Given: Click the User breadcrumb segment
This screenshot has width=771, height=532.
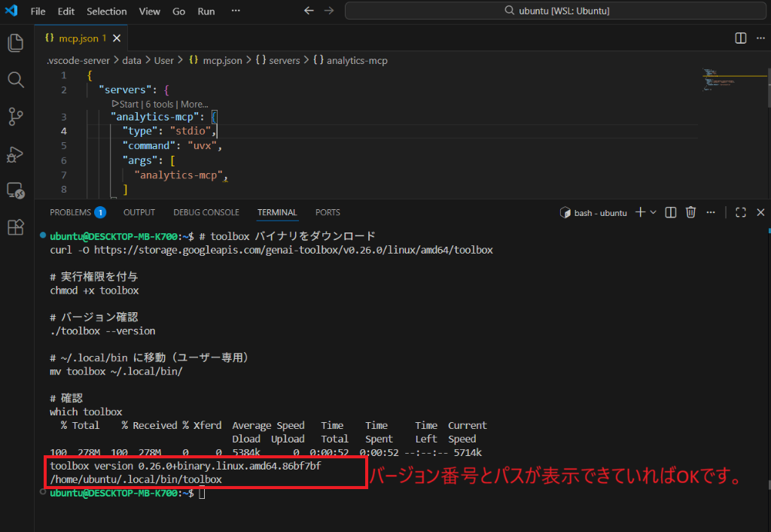Looking at the screenshot, I should click(163, 60).
